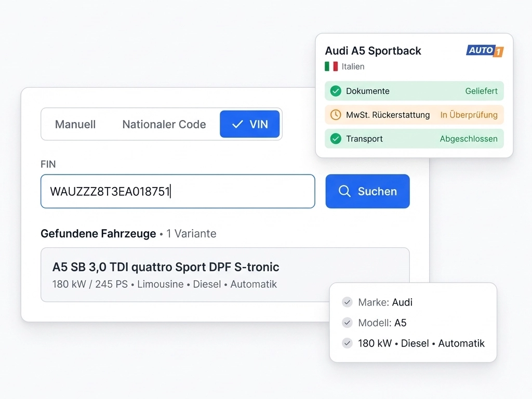The height and width of the screenshot is (399, 532).
Task: Switch to the Manuell tab
Action: click(x=75, y=124)
